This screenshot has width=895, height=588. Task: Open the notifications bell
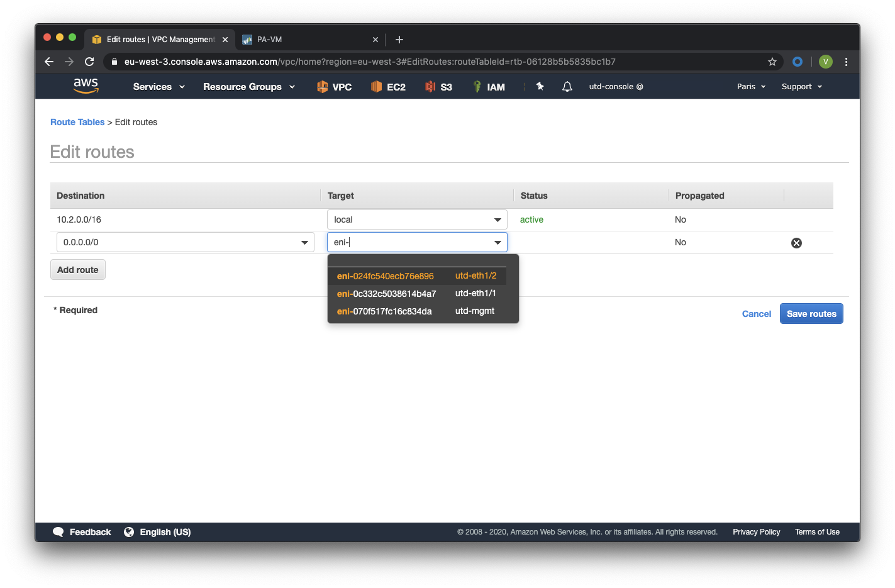point(567,87)
